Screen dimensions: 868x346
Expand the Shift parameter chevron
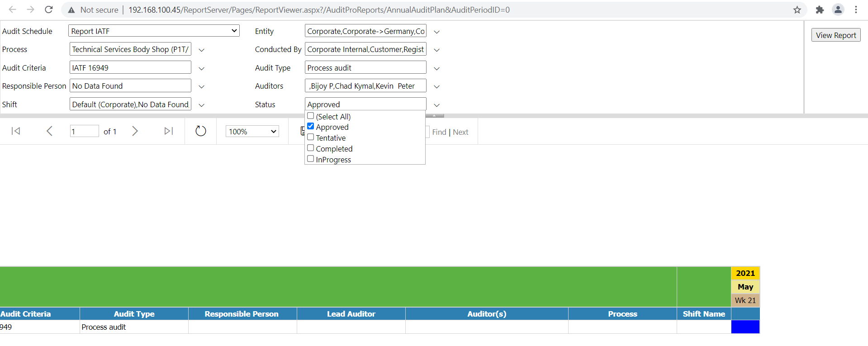(x=202, y=105)
